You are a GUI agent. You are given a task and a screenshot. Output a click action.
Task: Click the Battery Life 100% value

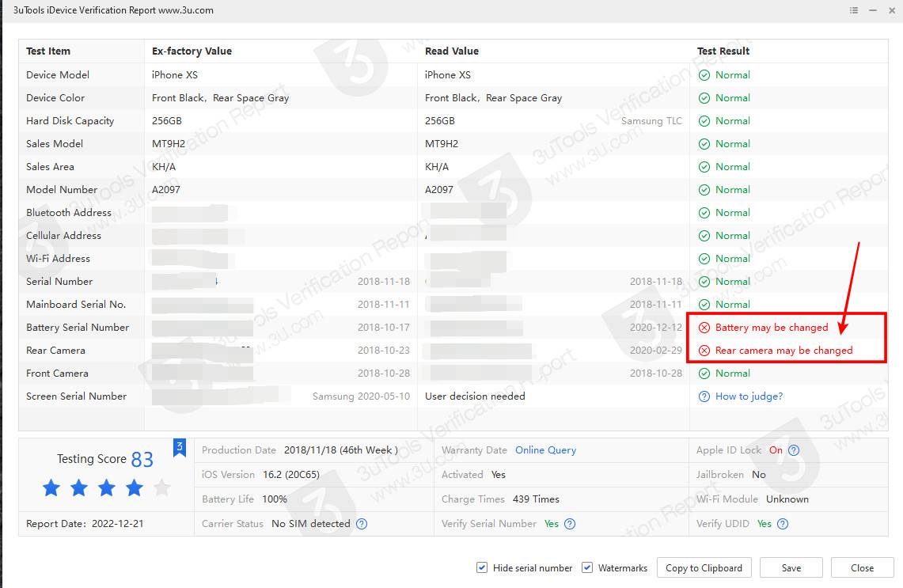[275, 499]
